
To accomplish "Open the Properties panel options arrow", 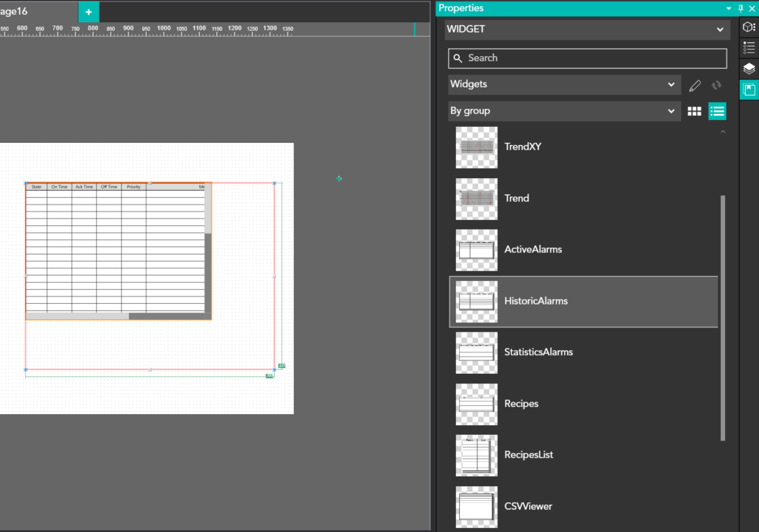I will [x=729, y=8].
